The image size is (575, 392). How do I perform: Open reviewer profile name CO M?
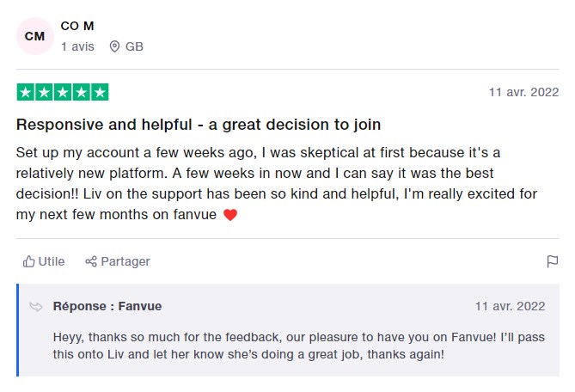(x=77, y=26)
